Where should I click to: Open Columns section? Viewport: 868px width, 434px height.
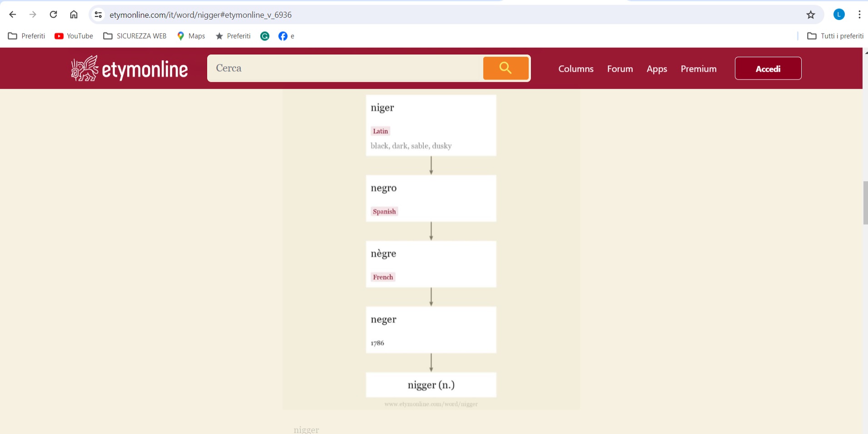[576, 69]
